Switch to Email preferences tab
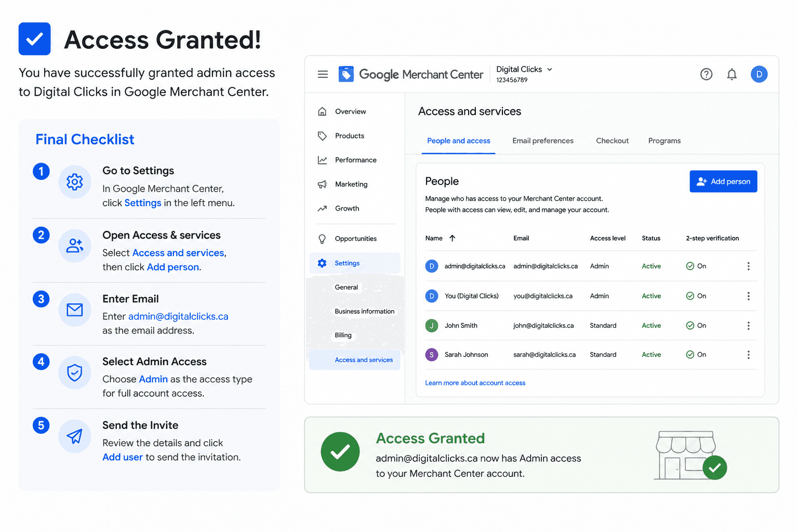 coord(543,141)
